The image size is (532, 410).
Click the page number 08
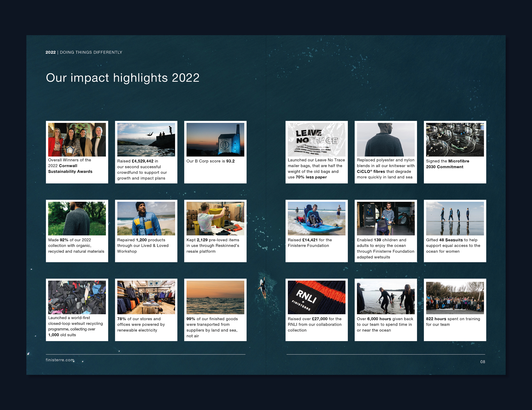483,362
